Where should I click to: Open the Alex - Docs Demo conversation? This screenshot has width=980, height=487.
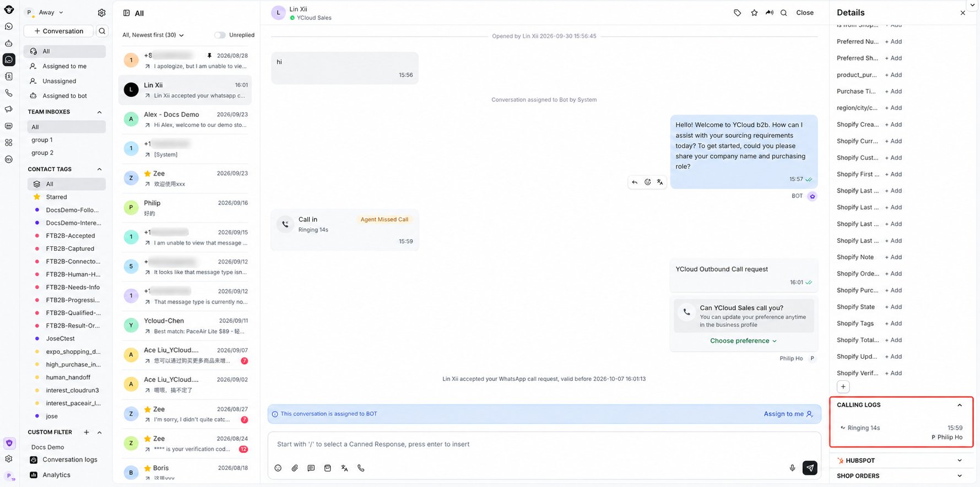click(x=185, y=120)
